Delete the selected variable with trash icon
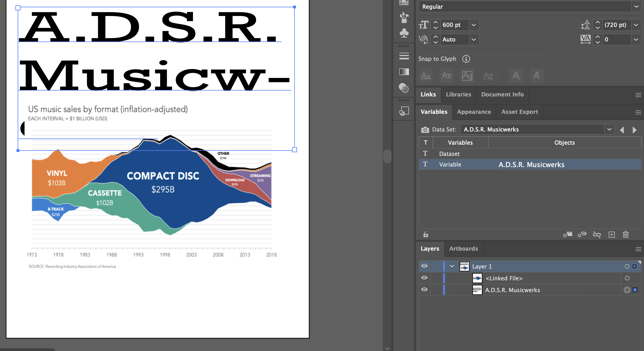This screenshot has height=351, width=644. pos(626,235)
